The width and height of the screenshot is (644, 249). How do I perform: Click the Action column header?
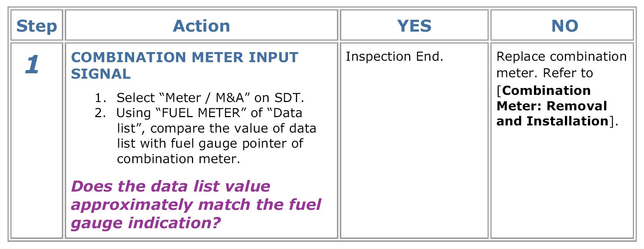click(x=201, y=26)
